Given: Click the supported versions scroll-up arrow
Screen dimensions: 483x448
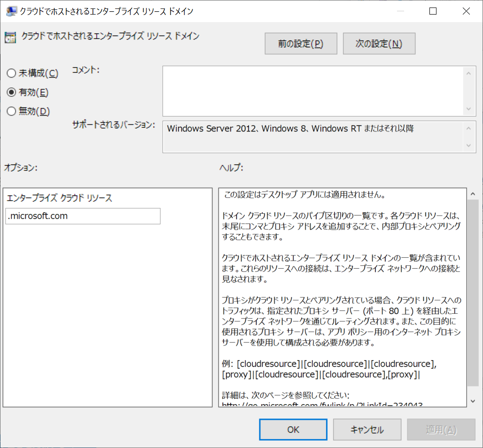Looking at the screenshot, I should [468, 128].
